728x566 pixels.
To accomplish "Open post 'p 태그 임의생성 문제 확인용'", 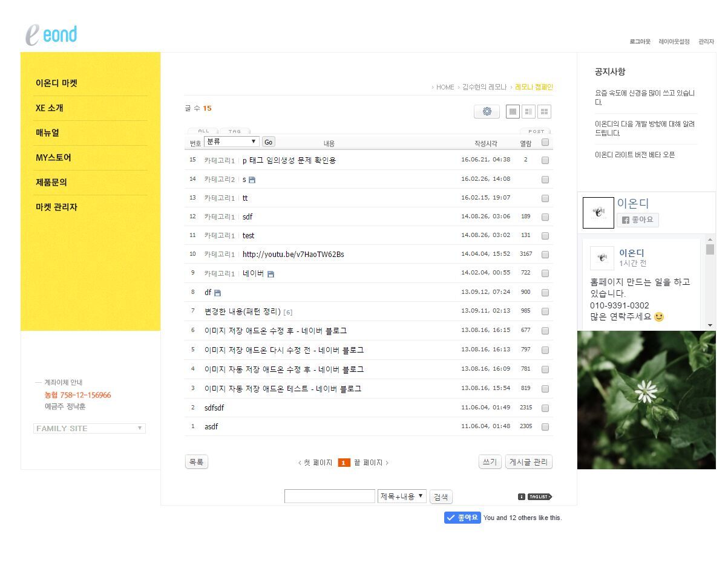I will (x=289, y=160).
